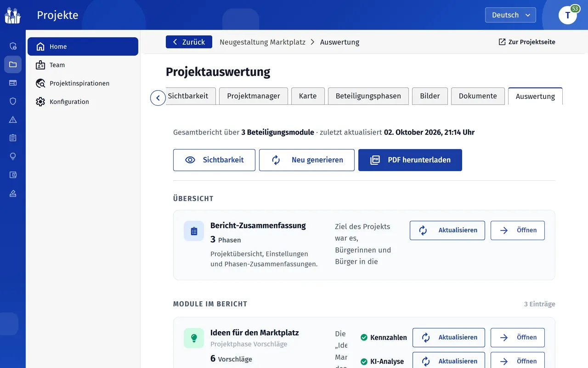The width and height of the screenshot is (588, 368).
Task: Click Öffnen in the Kennzahlen row
Action: pos(518,338)
